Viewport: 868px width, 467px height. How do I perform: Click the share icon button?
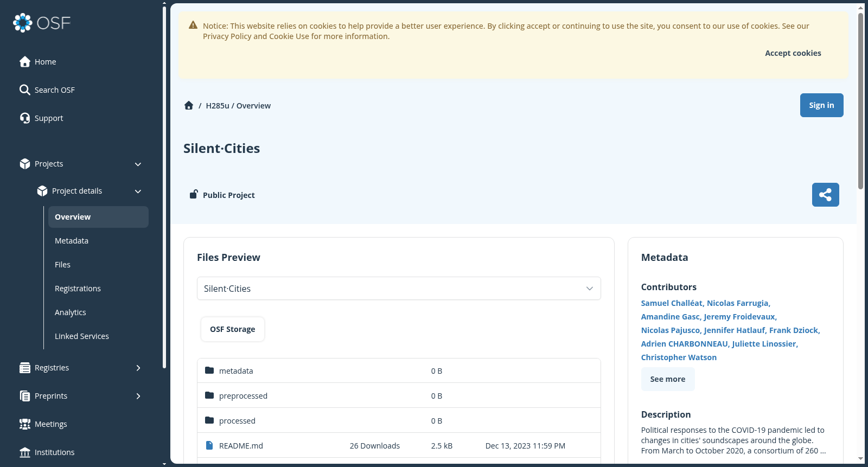coord(825,195)
